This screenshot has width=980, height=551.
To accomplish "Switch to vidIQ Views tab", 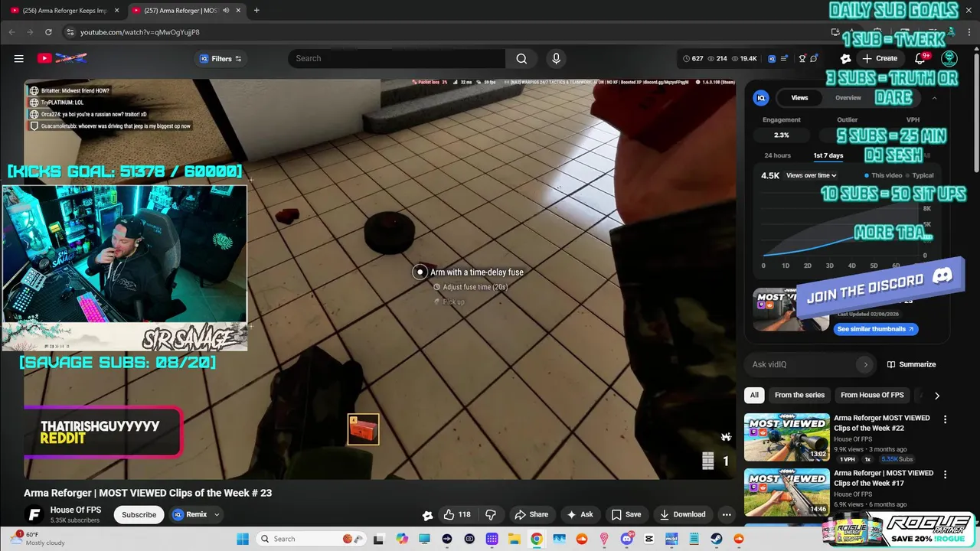I will pyautogui.click(x=799, y=98).
